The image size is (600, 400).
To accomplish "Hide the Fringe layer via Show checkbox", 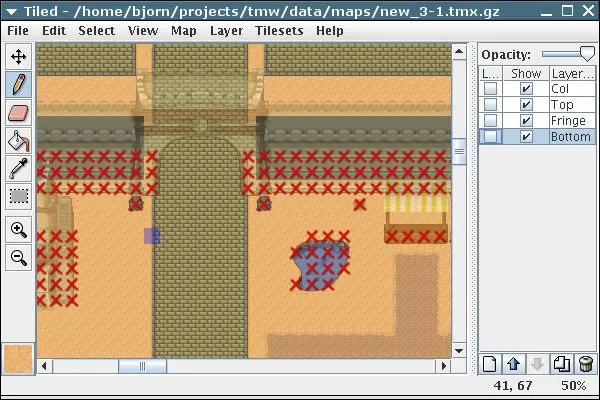I will point(526,121).
